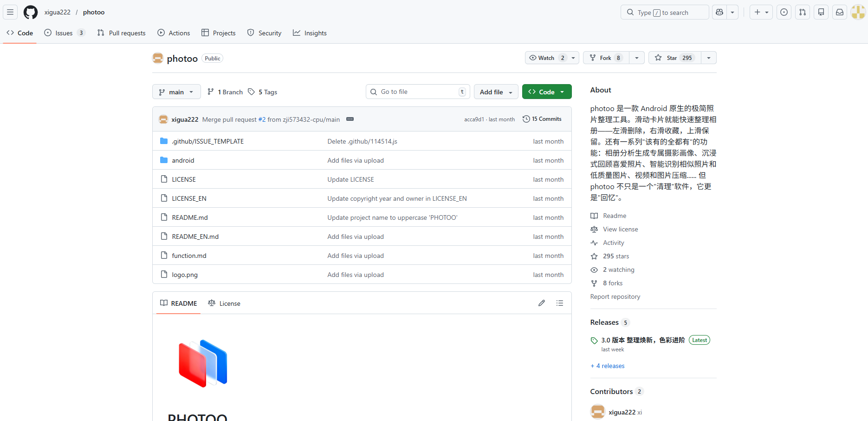Expand commit message ellipsis icon
The height and width of the screenshot is (421, 868).
coord(350,119)
